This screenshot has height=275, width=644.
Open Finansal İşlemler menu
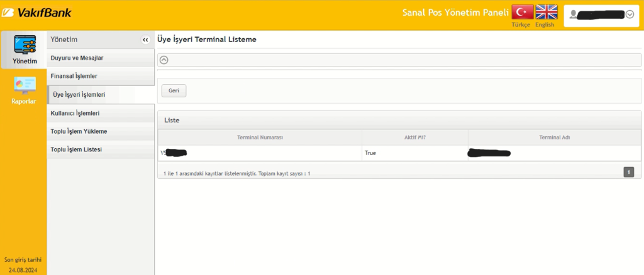click(x=74, y=76)
